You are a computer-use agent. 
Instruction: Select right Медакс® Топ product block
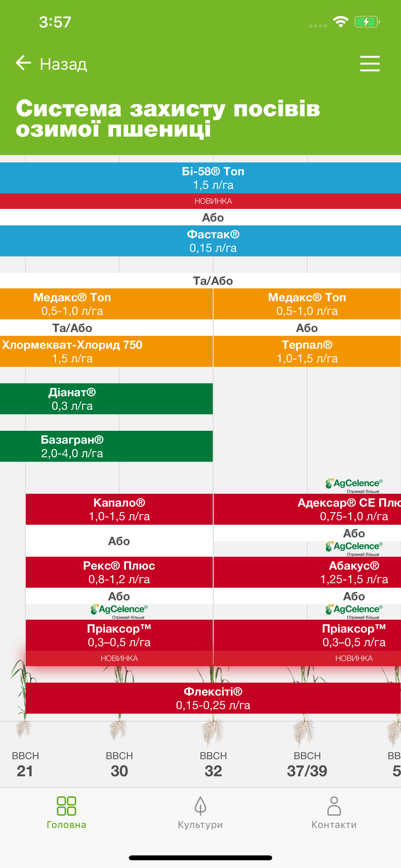pos(307,304)
